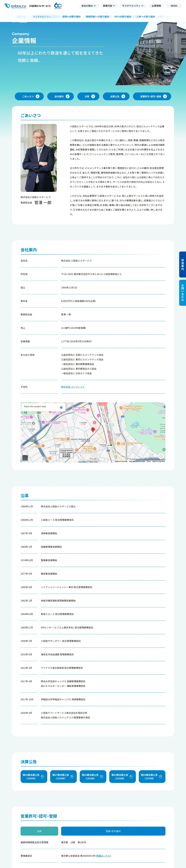Click the 8,000万円 capital value
The width and height of the screenshot is (186, 868).
(x=79, y=301)
